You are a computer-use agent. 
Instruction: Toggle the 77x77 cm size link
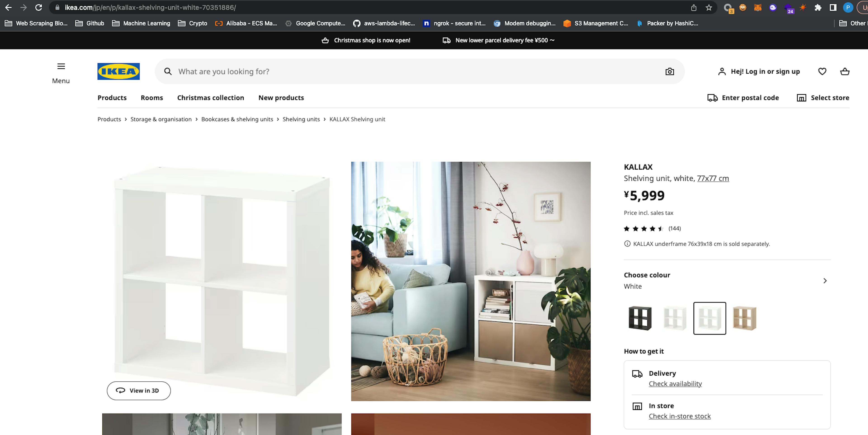713,178
